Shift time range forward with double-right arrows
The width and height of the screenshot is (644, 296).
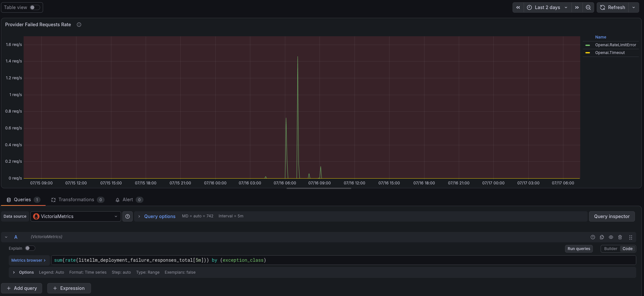577,7
